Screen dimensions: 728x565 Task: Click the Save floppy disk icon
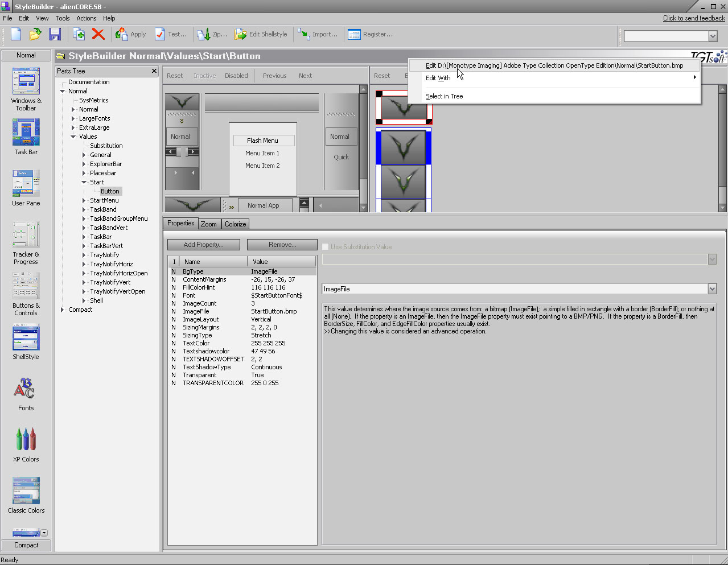pos(55,34)
